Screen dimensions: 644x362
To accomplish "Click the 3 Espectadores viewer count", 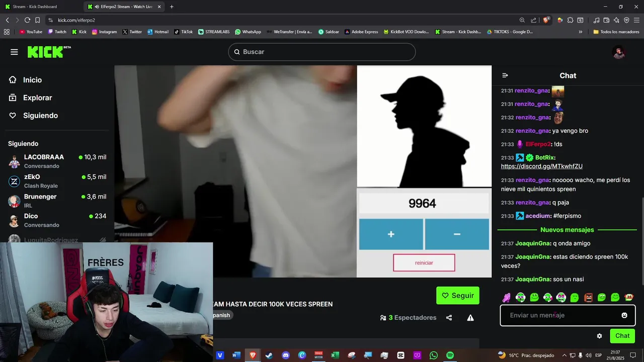I will pos(408,318).
